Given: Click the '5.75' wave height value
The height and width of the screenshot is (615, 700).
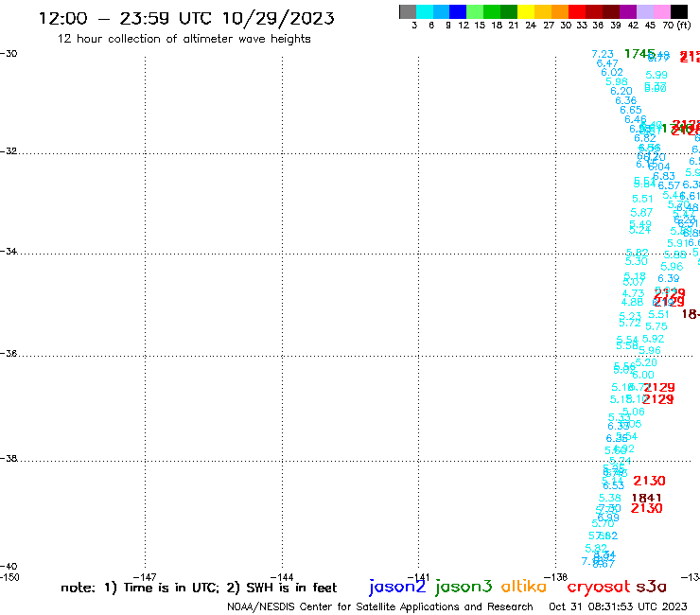Looking at the screenshot, I should click(x=656, y=326).
